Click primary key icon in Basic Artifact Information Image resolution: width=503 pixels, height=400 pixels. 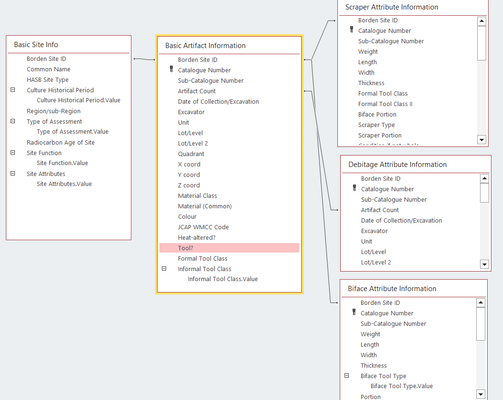pyautogui.click(x=171, y=69)
